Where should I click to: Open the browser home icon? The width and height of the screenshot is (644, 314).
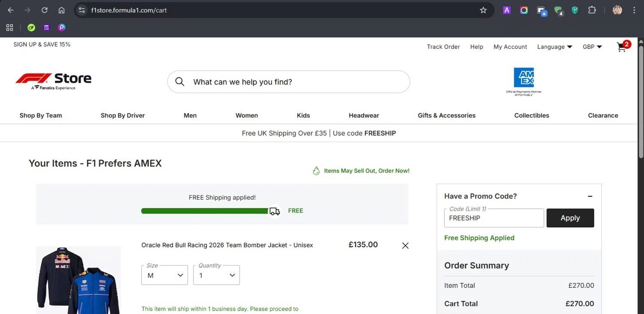pyautogui.click(x=61, y=10)
